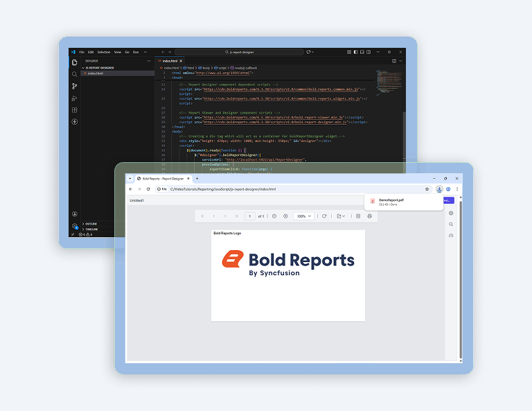
Task: Open Go menu in VS Code
Action: [127, 52]
